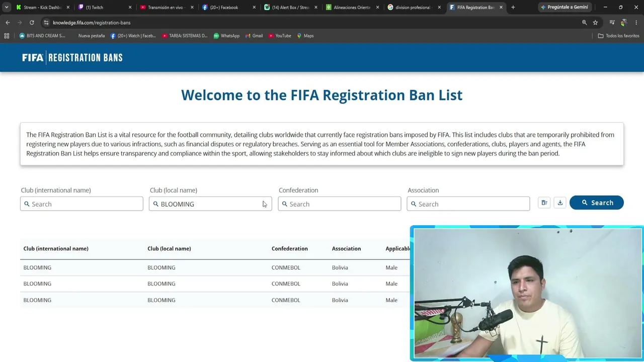This screenshot has height=362, width=644.
Task: Open the Todos los favoritos folder
Action: (618, 36)
